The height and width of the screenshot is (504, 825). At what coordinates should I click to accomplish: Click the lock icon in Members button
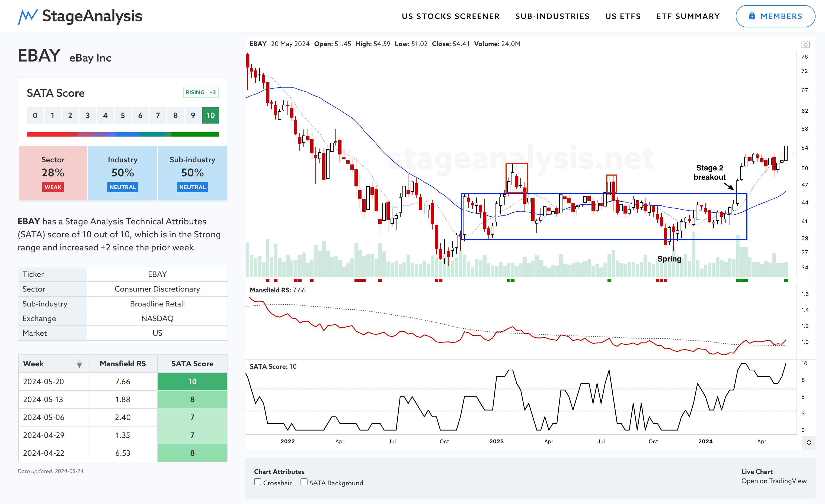point(752,16)
